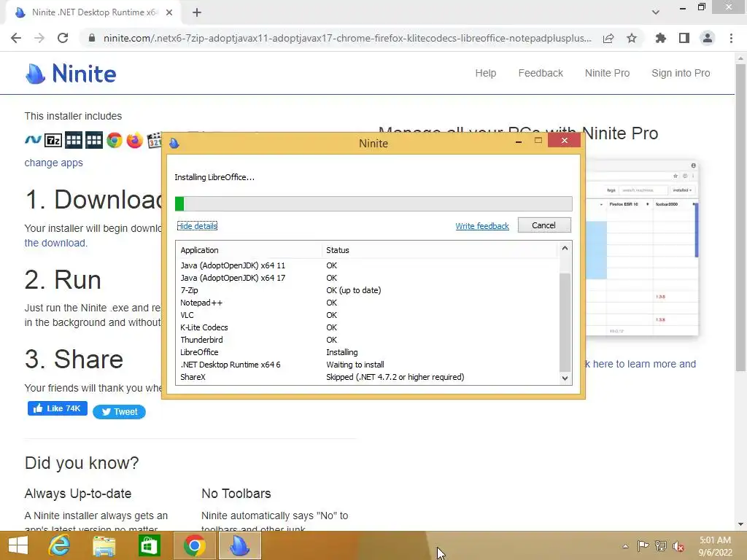
Task: Click the installation progress bar
Action: [373, 204]
